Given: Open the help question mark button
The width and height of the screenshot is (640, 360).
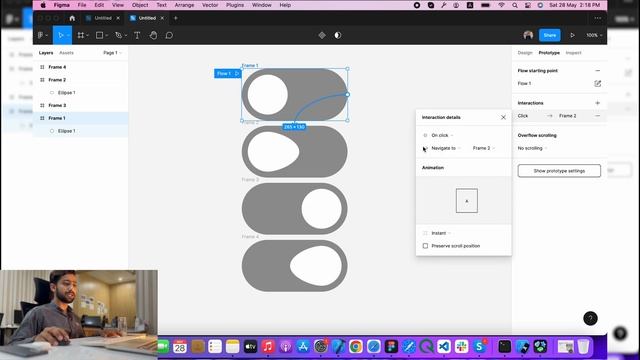Looking at the screenshot, I should (x=590, y=318).
